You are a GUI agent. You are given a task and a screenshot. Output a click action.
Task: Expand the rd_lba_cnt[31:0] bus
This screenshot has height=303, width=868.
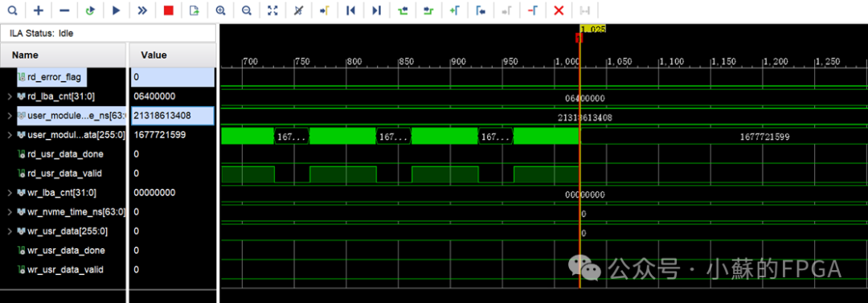click(10, 96)
